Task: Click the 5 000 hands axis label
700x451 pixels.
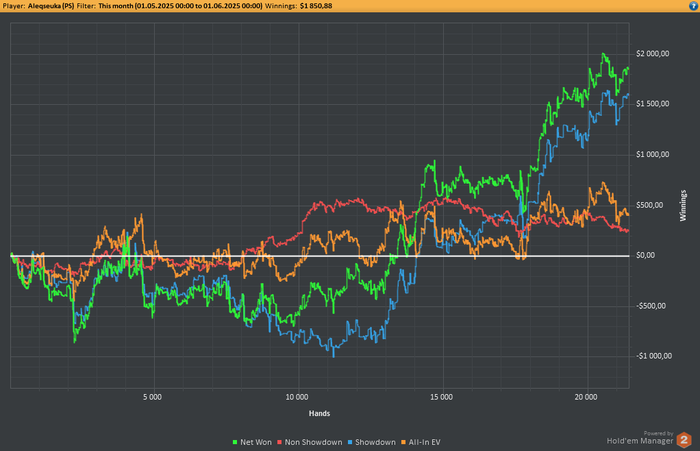Action: [152, 397]
